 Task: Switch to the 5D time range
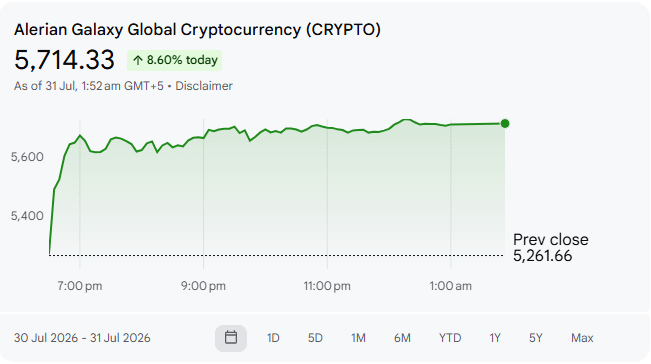(x=315, y=338)
